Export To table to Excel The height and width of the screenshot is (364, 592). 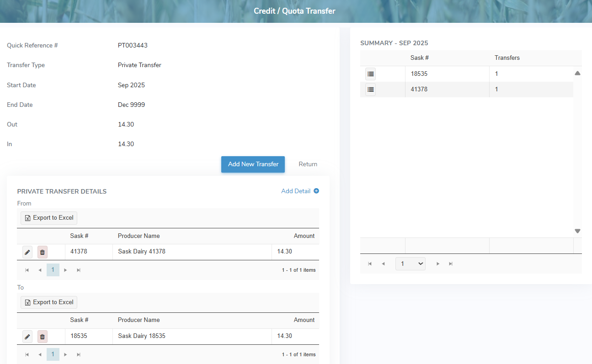49,302
